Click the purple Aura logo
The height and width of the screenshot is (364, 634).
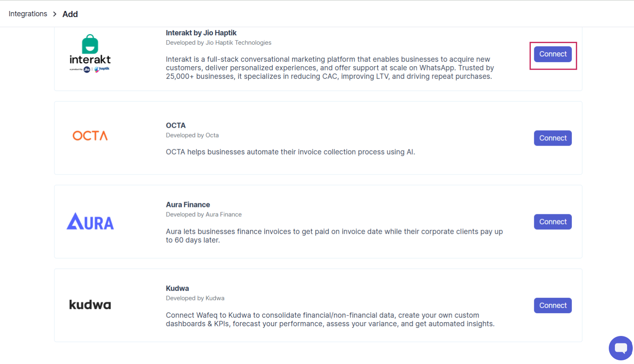[x=90, y=221]
